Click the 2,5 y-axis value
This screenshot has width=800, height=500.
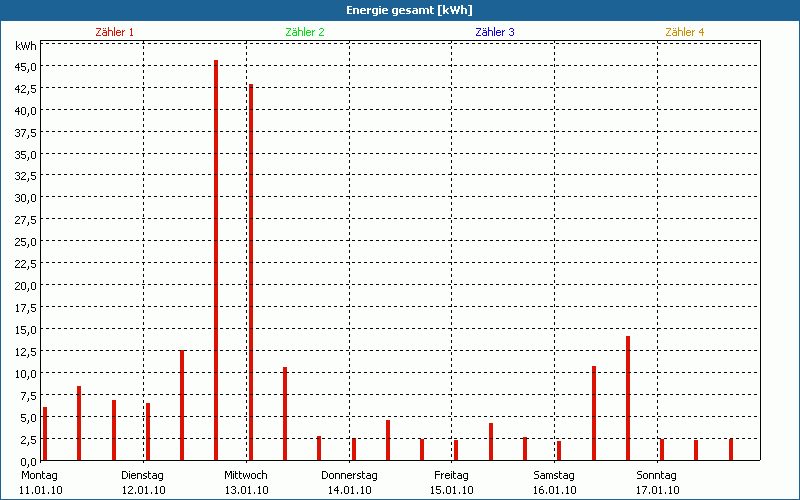[x=28, y=439]
